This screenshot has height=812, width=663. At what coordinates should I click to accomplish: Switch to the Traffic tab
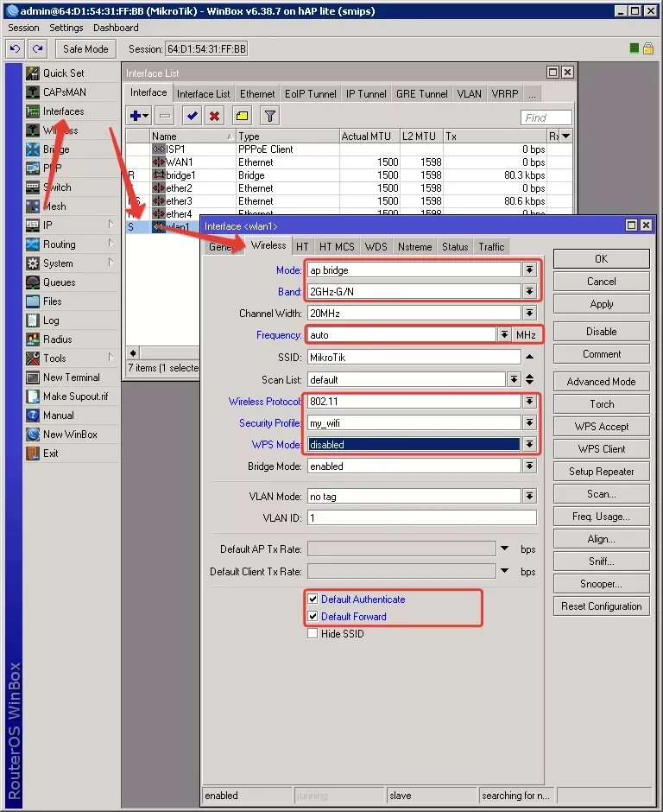pyautogui.click(x=491, y=247)
